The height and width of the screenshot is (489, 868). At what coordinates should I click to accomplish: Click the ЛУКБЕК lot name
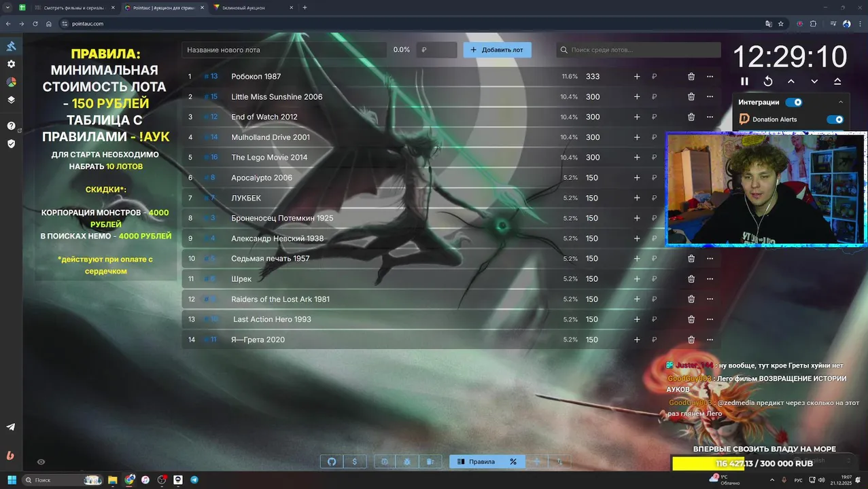coord(246,198)
